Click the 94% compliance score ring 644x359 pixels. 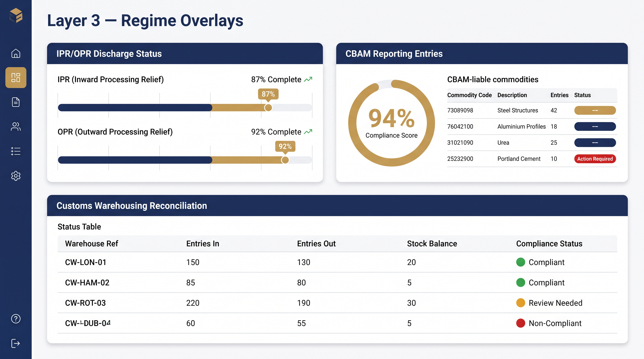coord(392,123)
